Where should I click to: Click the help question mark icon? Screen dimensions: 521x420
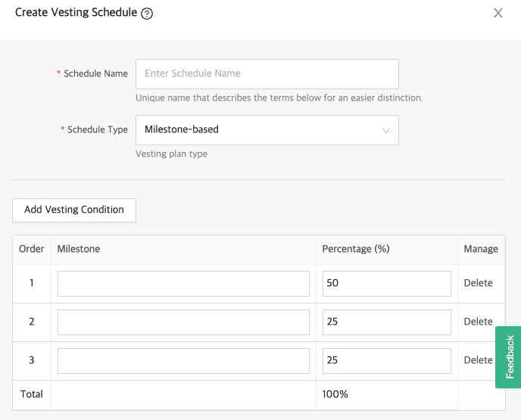pyautogui.click(x=147, y=14)
